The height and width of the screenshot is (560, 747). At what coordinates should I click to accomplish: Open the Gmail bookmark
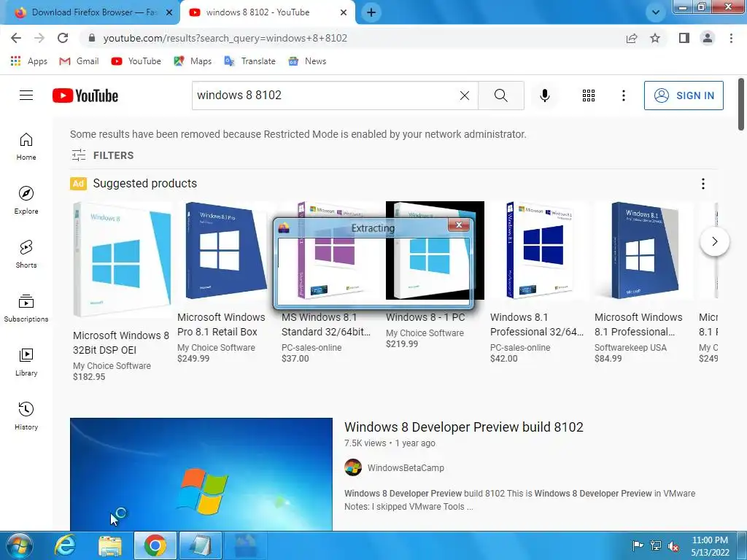pyautogui.click(x=79, y=61)
